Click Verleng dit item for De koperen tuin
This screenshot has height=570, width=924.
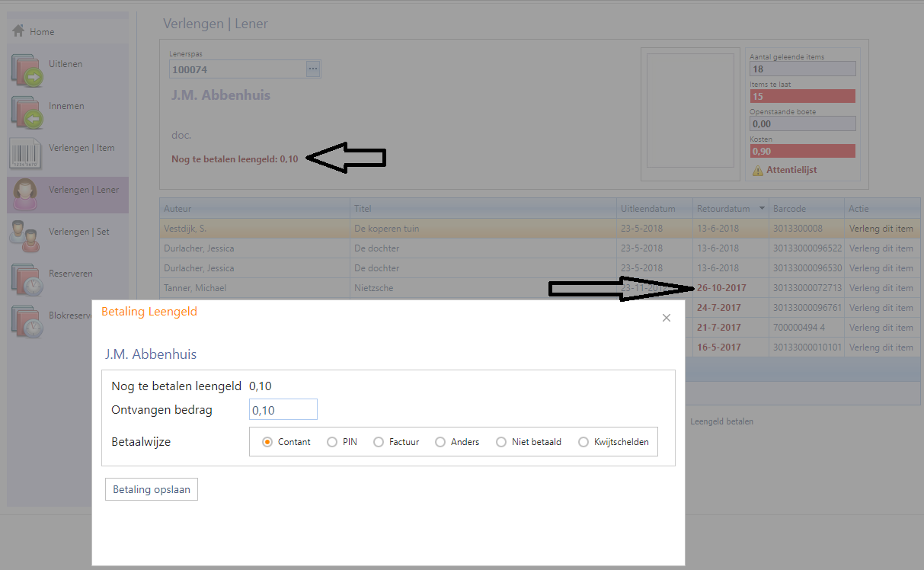click(x=881, y=229)
